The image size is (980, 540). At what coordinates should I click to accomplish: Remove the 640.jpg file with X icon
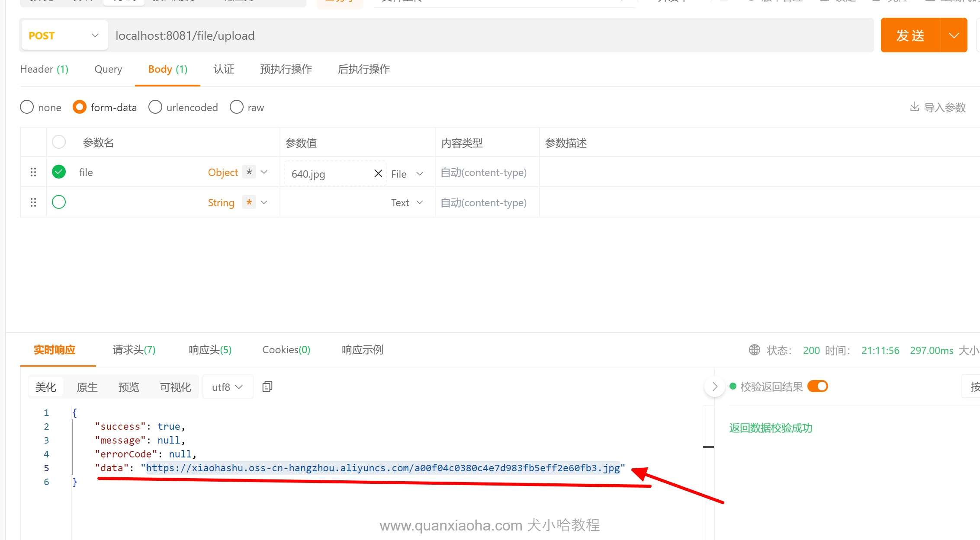(378, 173)
